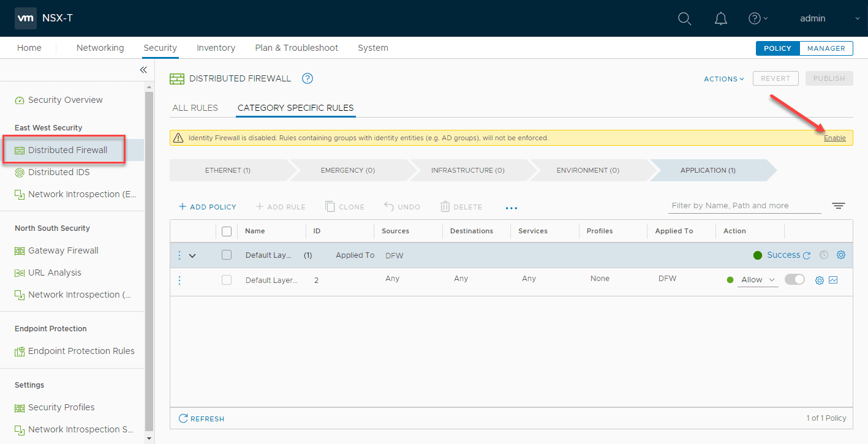The width and height of the screenshot is (868, 444).
Task: Collapse the Default Layer policy row
Action: [192, 255]
